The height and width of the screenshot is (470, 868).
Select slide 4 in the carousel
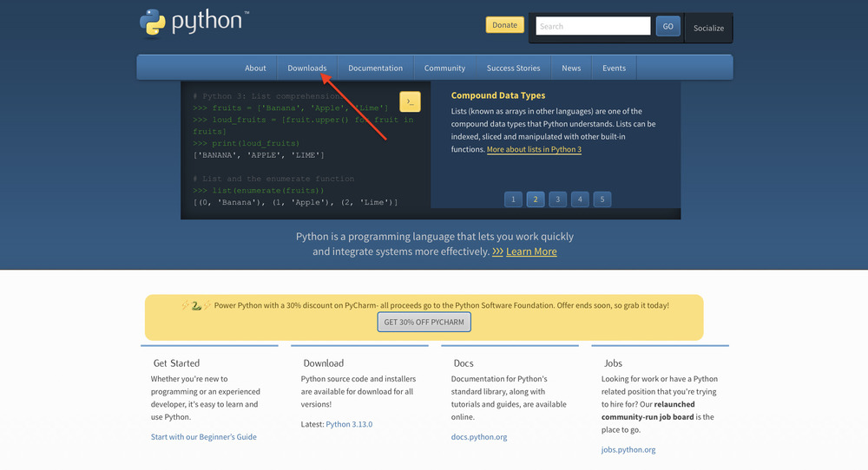point(580,199)
